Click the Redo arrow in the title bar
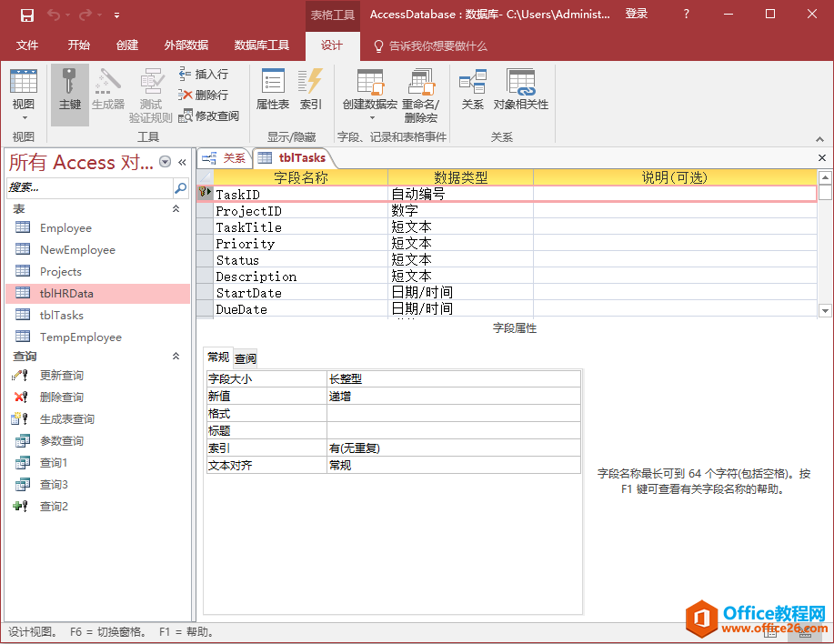 tap(85, 15)
